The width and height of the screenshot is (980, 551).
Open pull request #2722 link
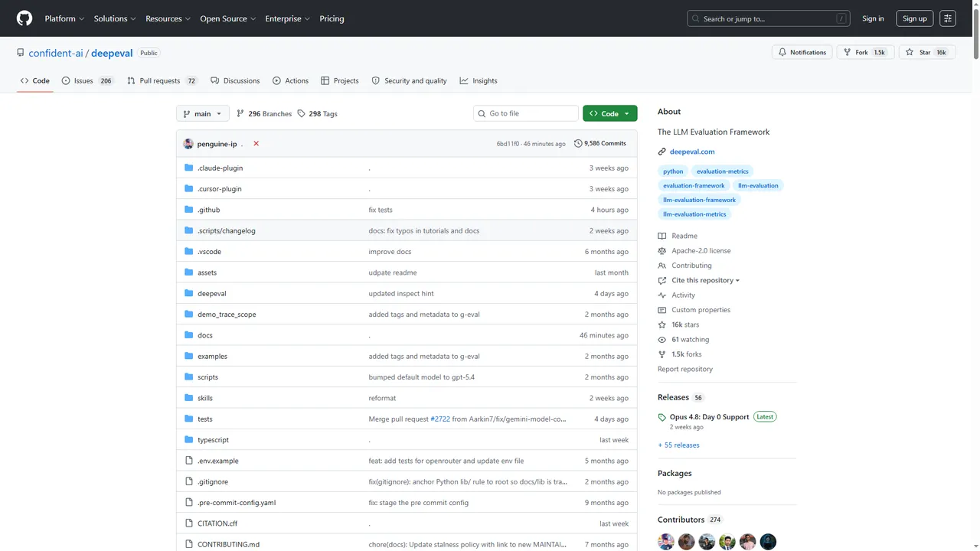tap(440, 419)
